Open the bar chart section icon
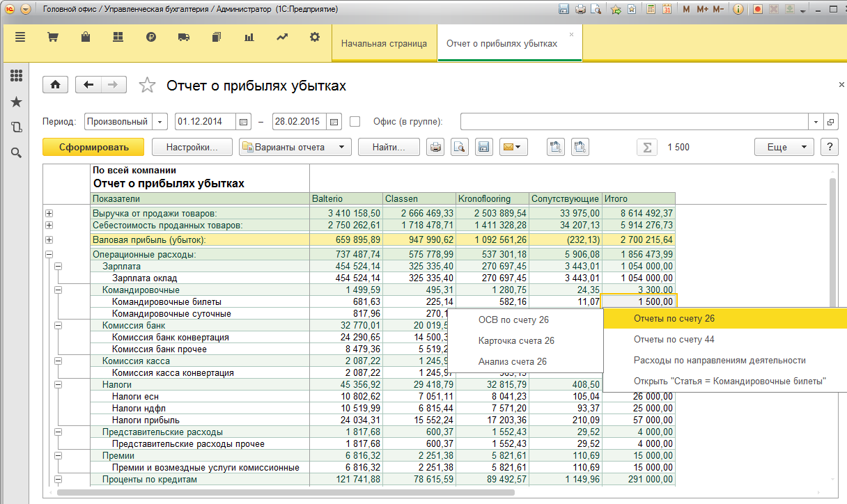The height and width of the screenshot is (504, 847). pyautogui.click(x=249, y=38)
